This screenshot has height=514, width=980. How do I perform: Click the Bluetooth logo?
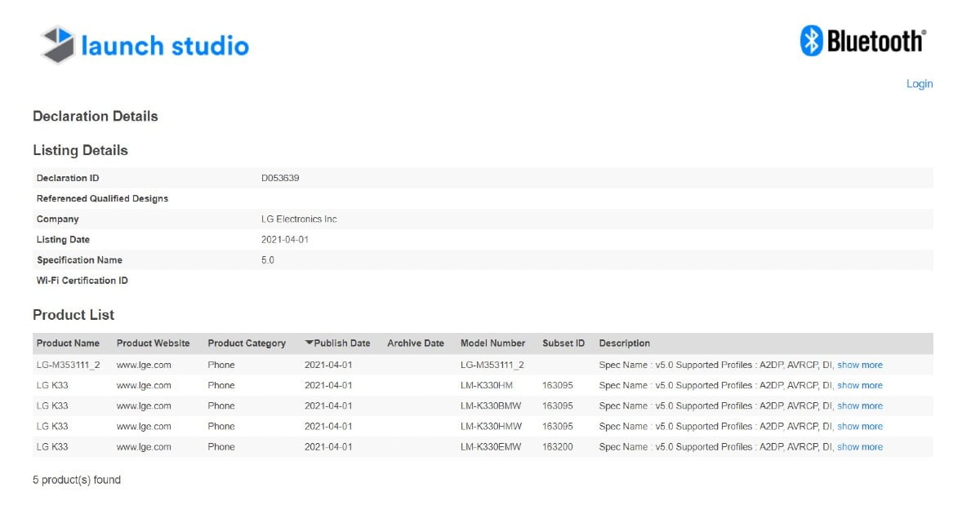(863, 40)
